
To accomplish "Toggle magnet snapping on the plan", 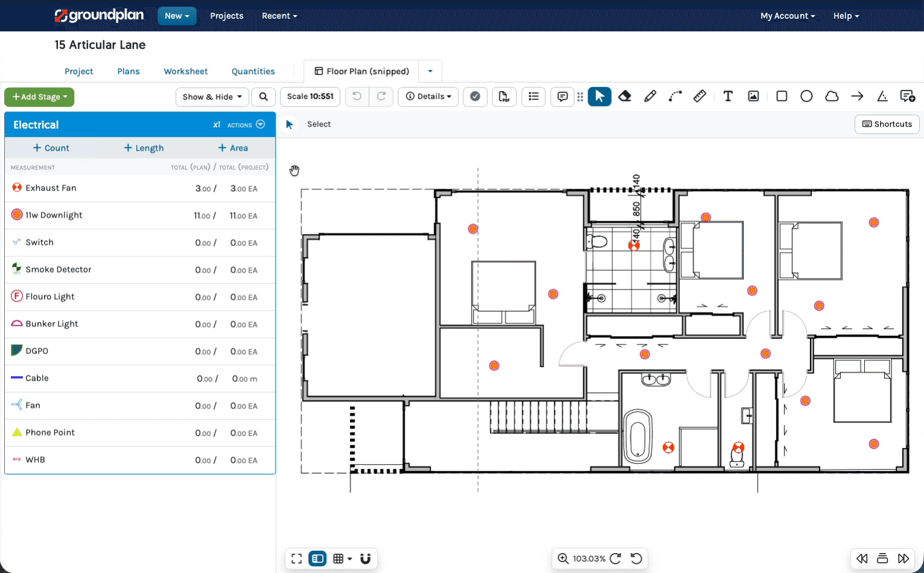I will [x=365, y=559].
